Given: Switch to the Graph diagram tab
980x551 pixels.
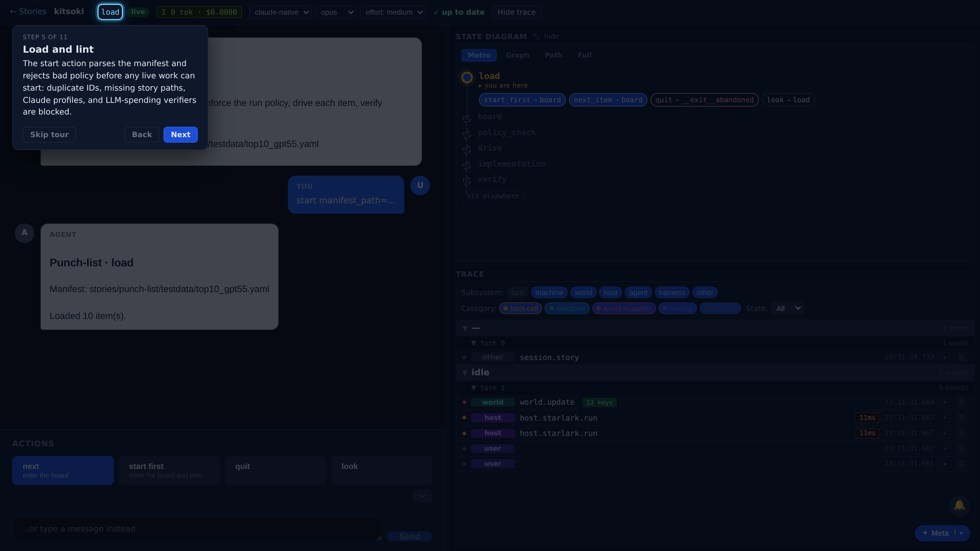Looking at the screenshot, I should 517,55.
